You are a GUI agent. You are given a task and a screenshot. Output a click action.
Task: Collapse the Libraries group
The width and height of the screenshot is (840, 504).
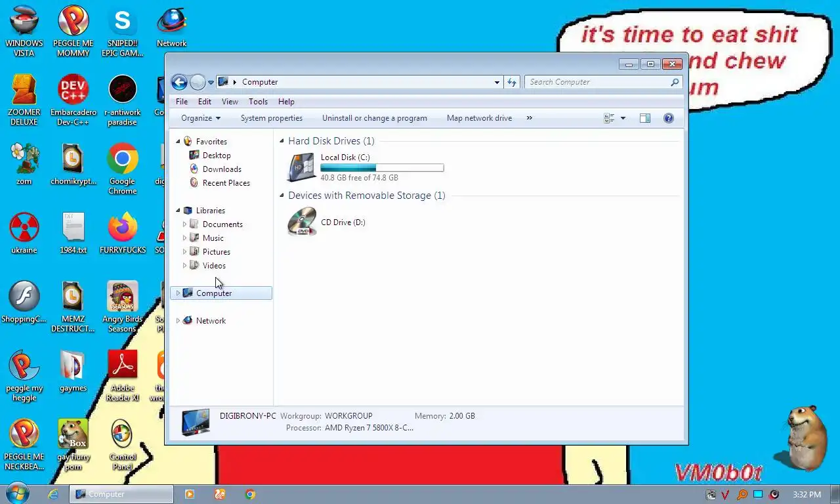178,210
